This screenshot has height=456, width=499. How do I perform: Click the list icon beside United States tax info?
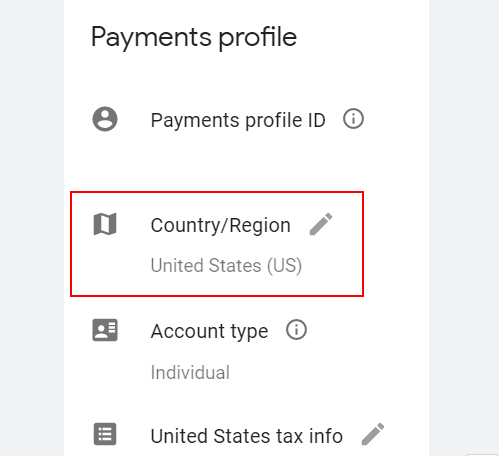pos(105,434)
